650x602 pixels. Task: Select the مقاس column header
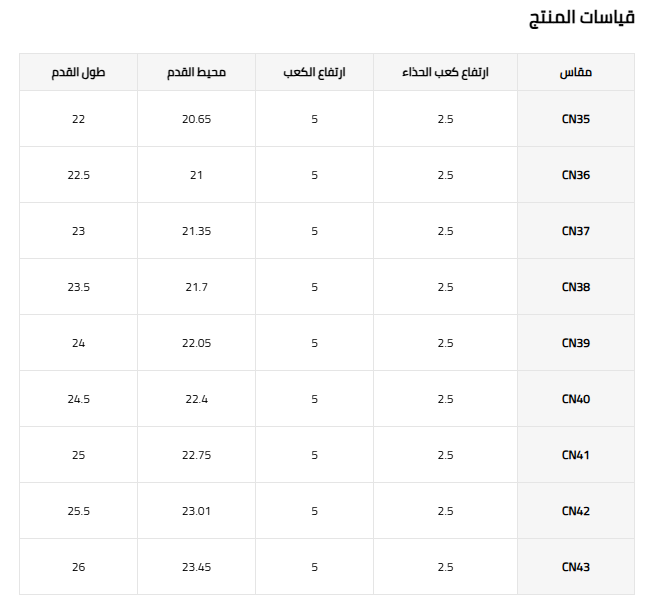(x=575, y=72)
